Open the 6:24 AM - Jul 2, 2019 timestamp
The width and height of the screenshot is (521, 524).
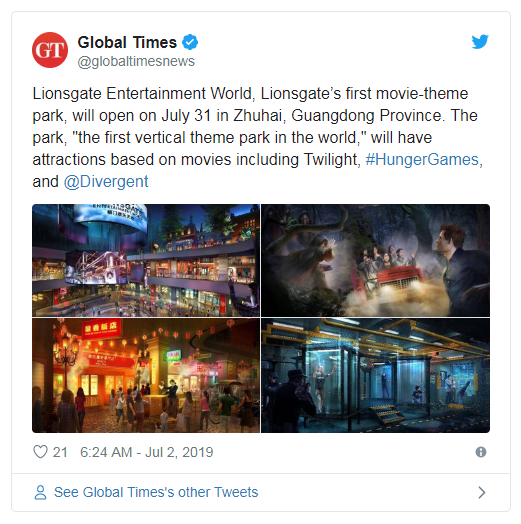point(146,452)
